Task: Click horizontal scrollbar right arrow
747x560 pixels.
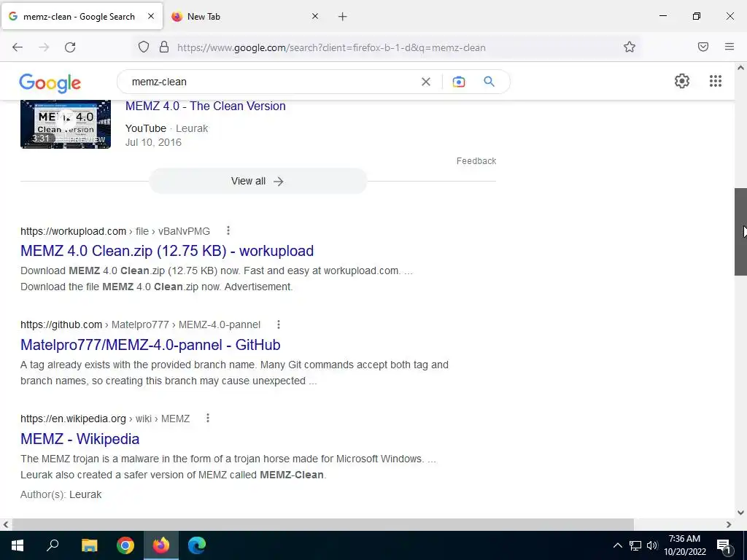Action: pyautogui.click(x=729, y=524)
